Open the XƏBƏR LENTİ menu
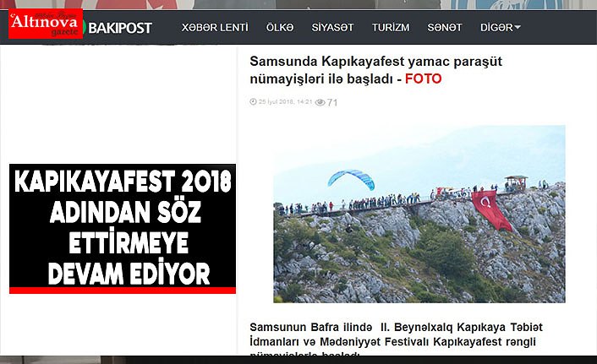 coord(215,27)
